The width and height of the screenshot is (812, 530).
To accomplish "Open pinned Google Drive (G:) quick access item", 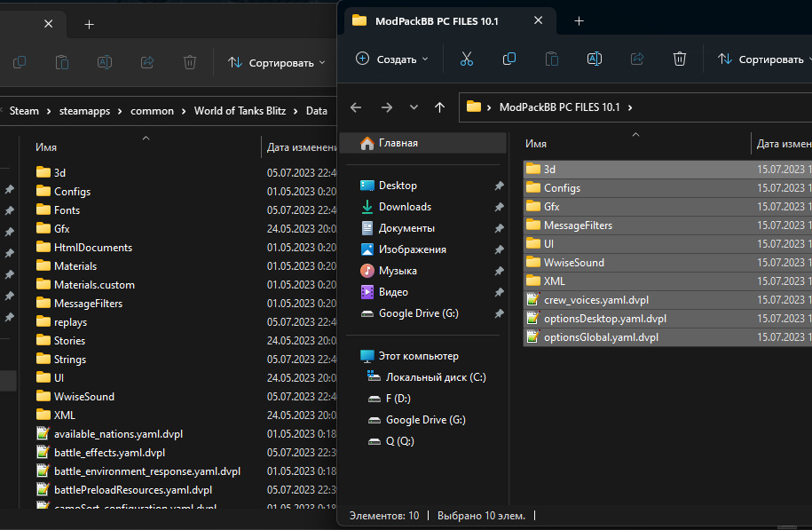I will (x=419, y=312).
